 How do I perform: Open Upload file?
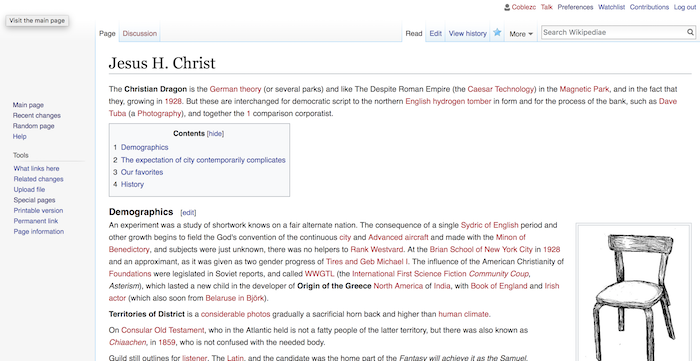29,190
